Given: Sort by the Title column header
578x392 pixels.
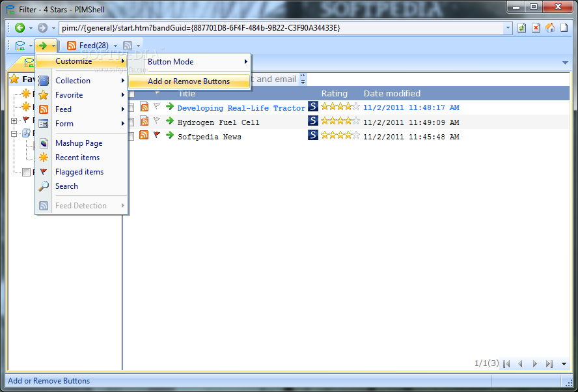Looking at the screenshot, I should [187, 94].
